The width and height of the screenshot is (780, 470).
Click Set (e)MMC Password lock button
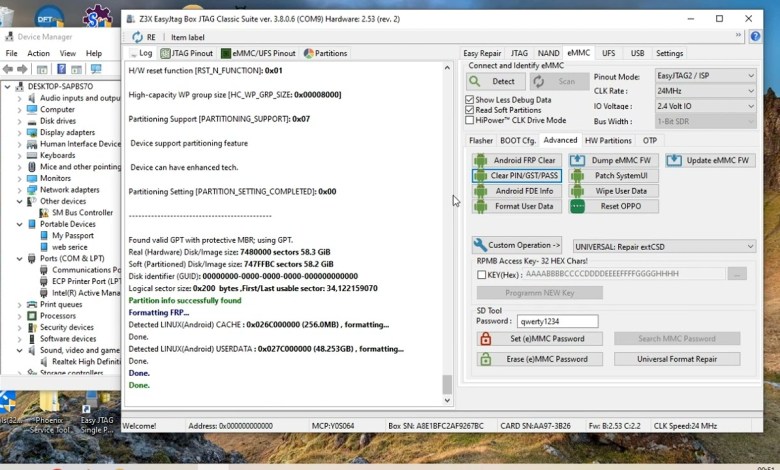pyautogui.click(x=540, y=339)
